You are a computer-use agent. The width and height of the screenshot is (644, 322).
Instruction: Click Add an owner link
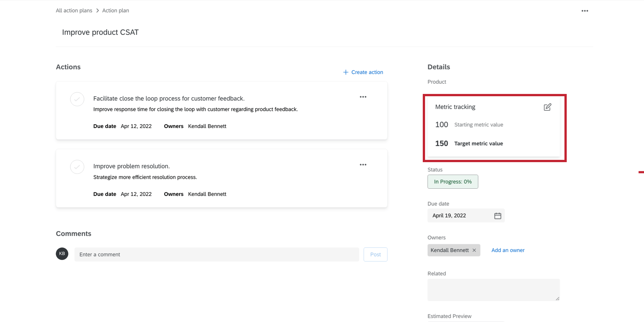508,250
